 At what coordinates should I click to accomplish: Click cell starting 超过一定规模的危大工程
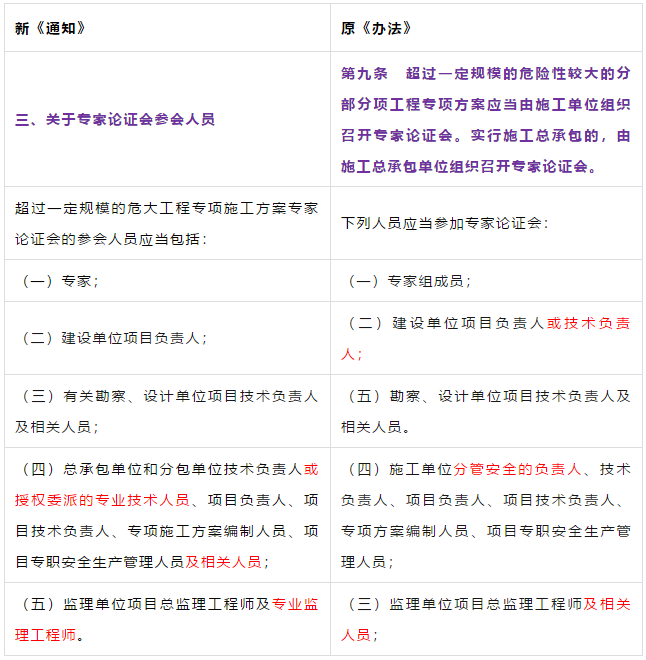coord(166,222)
